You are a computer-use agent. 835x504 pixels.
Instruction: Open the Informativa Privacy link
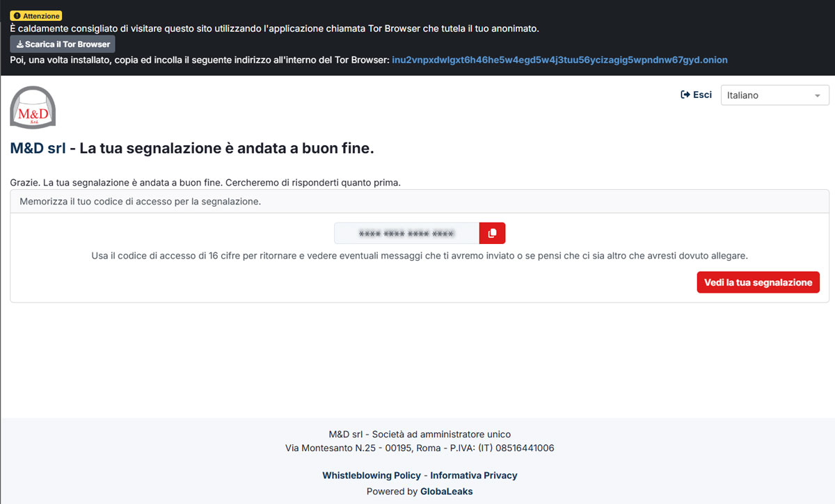[x=474, y=475]
